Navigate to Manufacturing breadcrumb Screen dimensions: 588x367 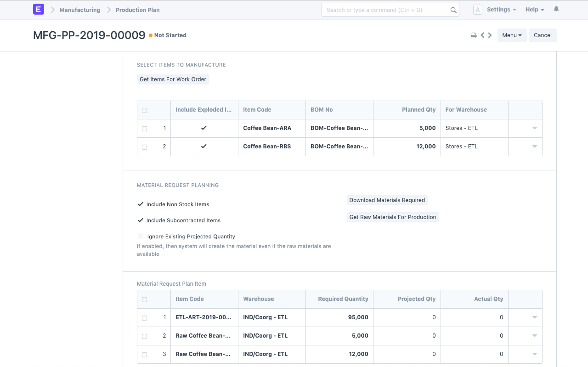[79, 10]
